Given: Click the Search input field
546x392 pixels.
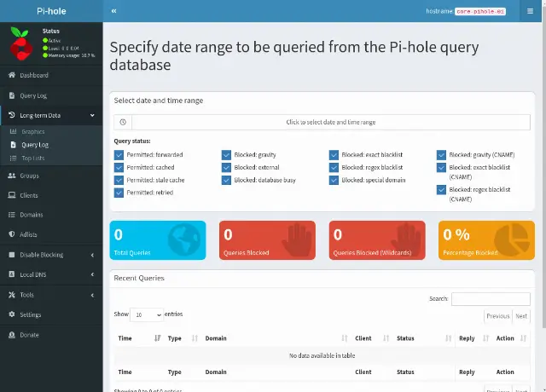Looking at the screenshot, I should coord(491,299).
